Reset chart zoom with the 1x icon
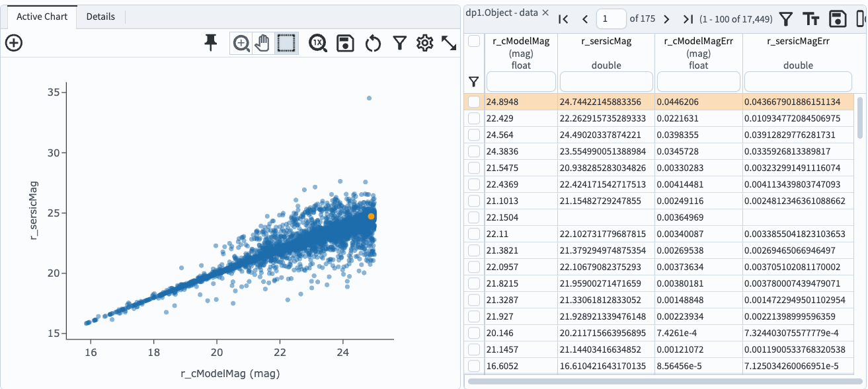This screenshot has height=389, width=868. [317, 44]
